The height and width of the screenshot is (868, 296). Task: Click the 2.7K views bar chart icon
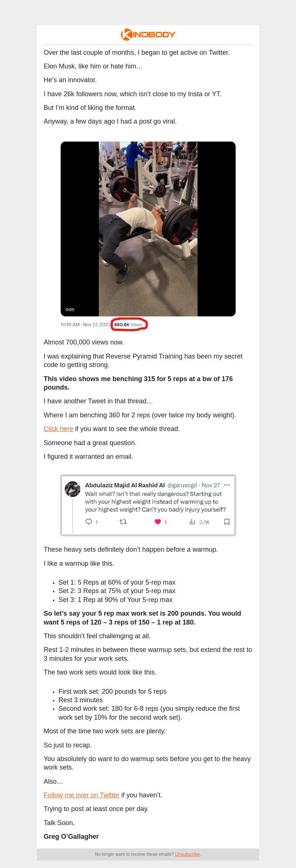tap(192, 522)
